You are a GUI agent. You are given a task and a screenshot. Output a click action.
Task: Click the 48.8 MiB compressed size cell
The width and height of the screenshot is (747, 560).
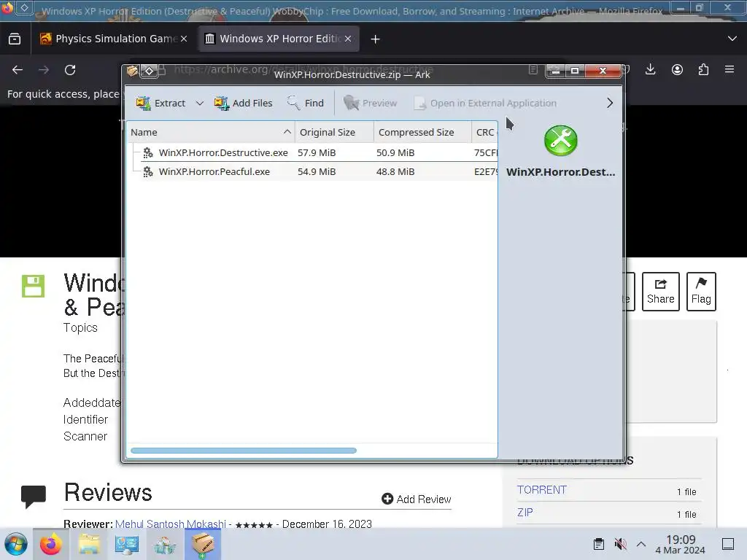click(x=395, y=171)
